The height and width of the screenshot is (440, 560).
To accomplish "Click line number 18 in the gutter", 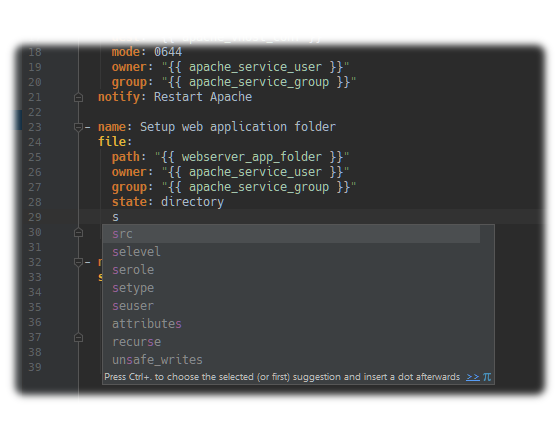I will coord(35,52).
